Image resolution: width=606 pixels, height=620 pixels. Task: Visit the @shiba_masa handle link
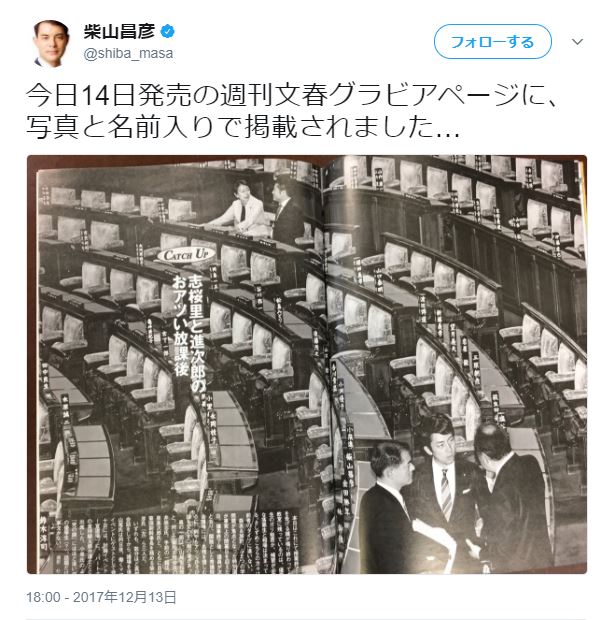point(128,53)
